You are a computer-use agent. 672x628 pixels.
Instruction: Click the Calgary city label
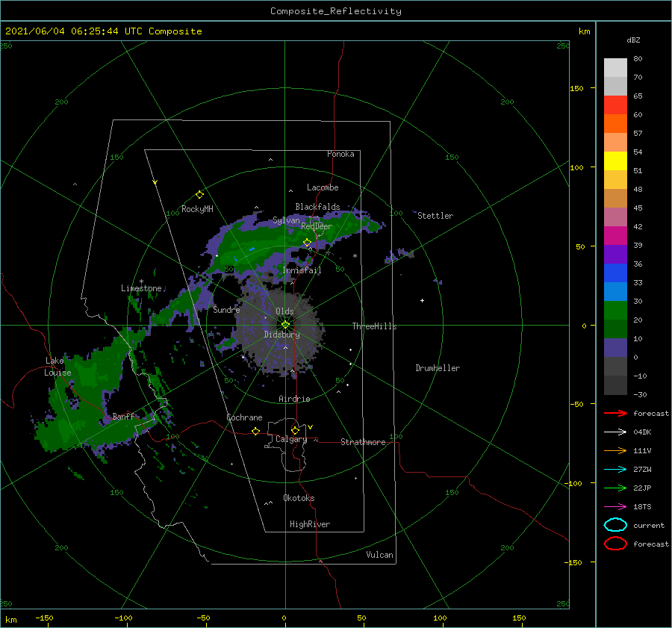[291, 439]
